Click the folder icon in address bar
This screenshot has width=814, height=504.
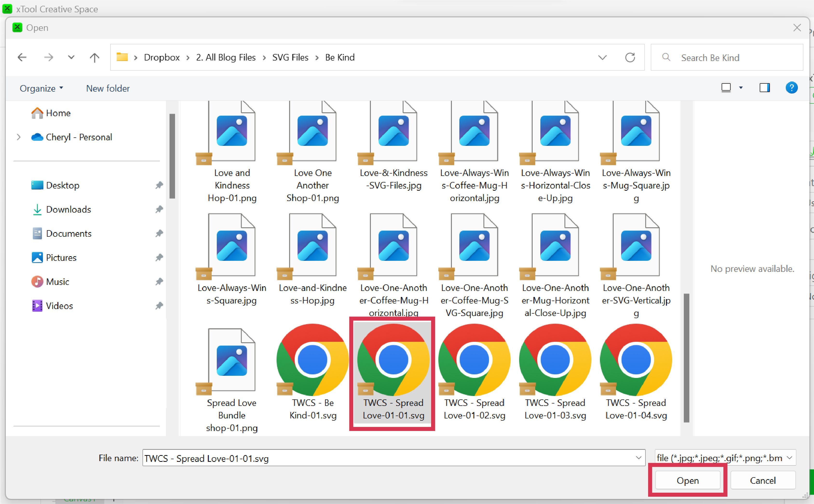[122, 57]
